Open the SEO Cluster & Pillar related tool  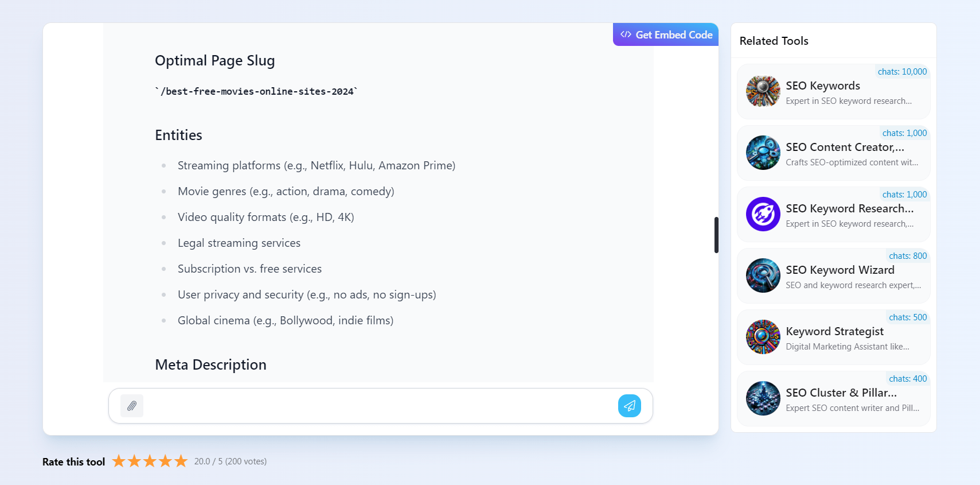click(833, 398)
